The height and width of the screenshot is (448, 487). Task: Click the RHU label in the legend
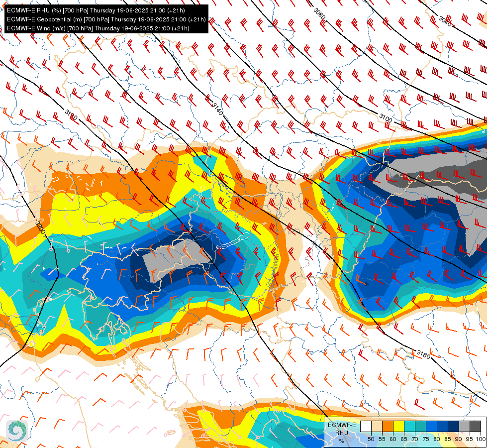(x=342, y=433)
